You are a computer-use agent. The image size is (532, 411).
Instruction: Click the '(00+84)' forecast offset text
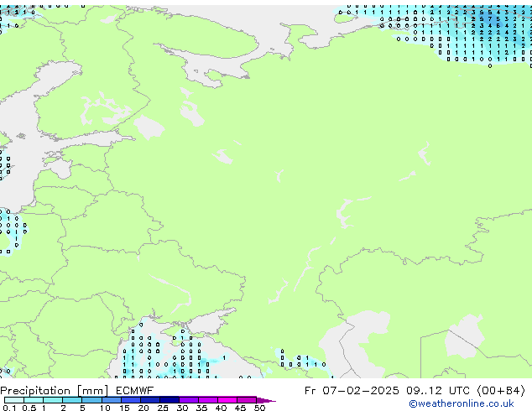[501, 391]
